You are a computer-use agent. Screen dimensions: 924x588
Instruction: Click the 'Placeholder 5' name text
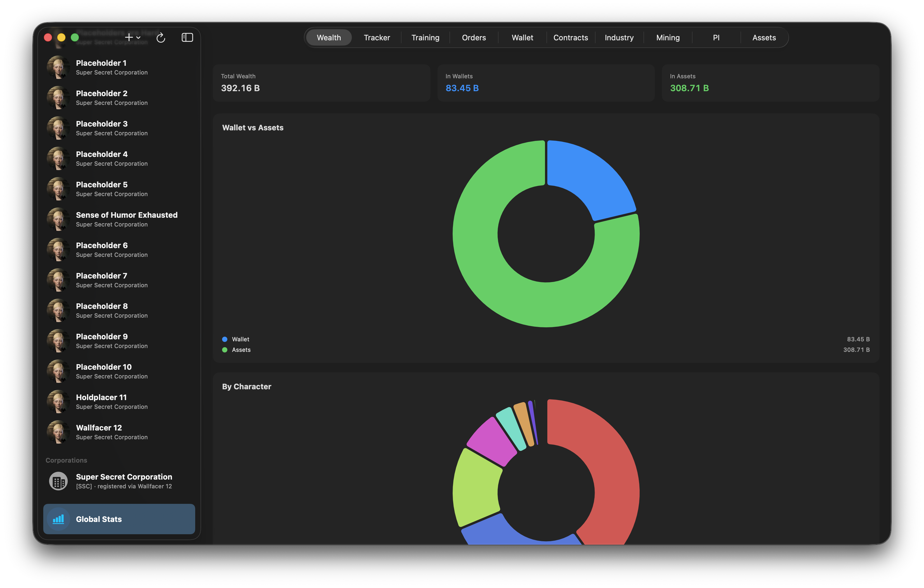coord(102,185)
